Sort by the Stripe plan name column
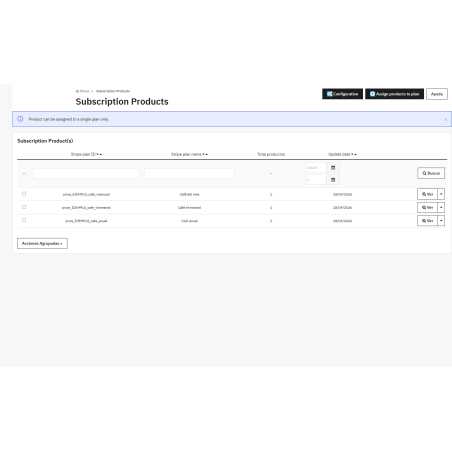The width and height of the screenshot is (452, 452). pos(189,154)
